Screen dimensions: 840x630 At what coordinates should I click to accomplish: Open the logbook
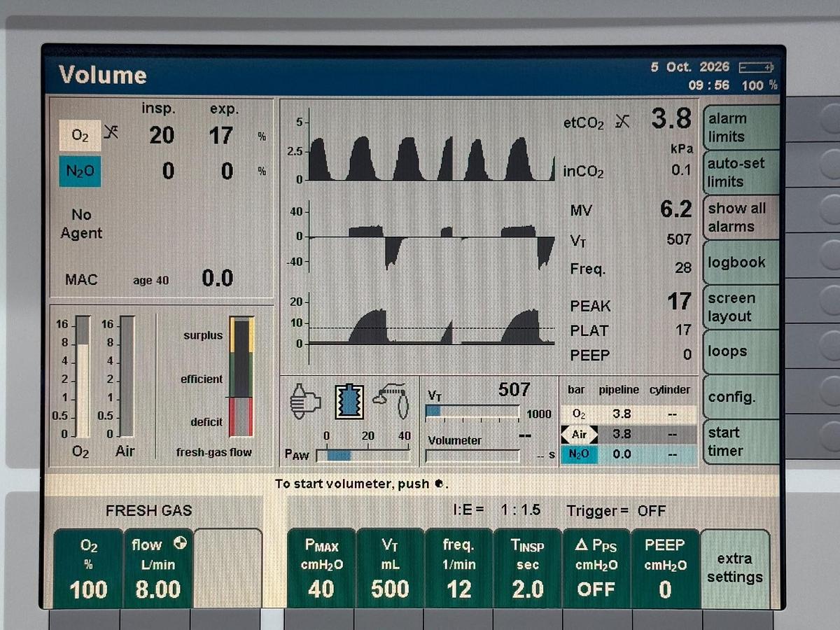741,262
